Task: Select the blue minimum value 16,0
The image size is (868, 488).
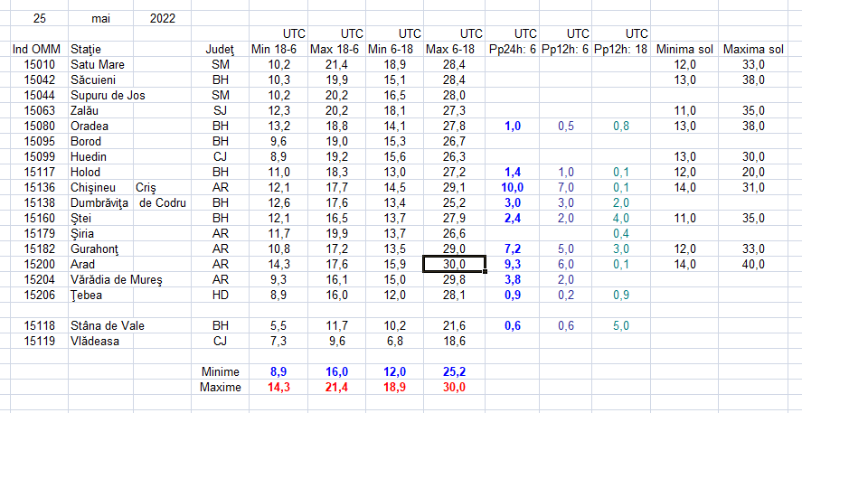Action: tap(336, 371)
